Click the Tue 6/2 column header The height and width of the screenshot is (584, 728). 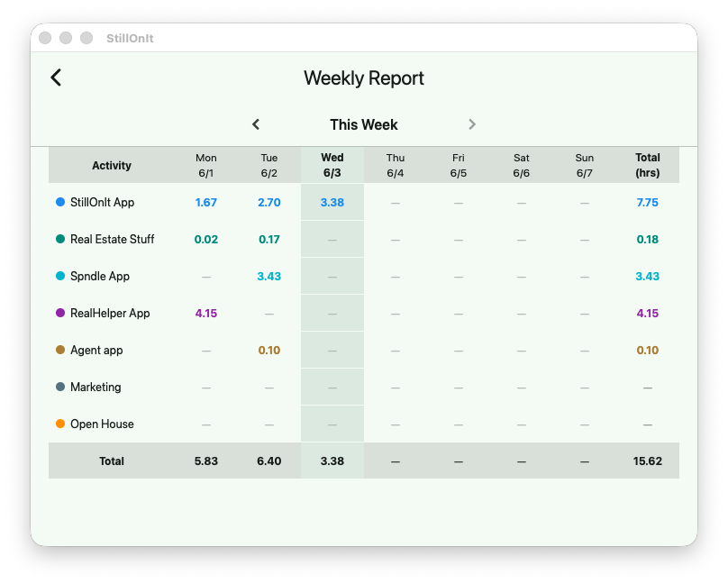pyautogui.click(x=269, y=165)
